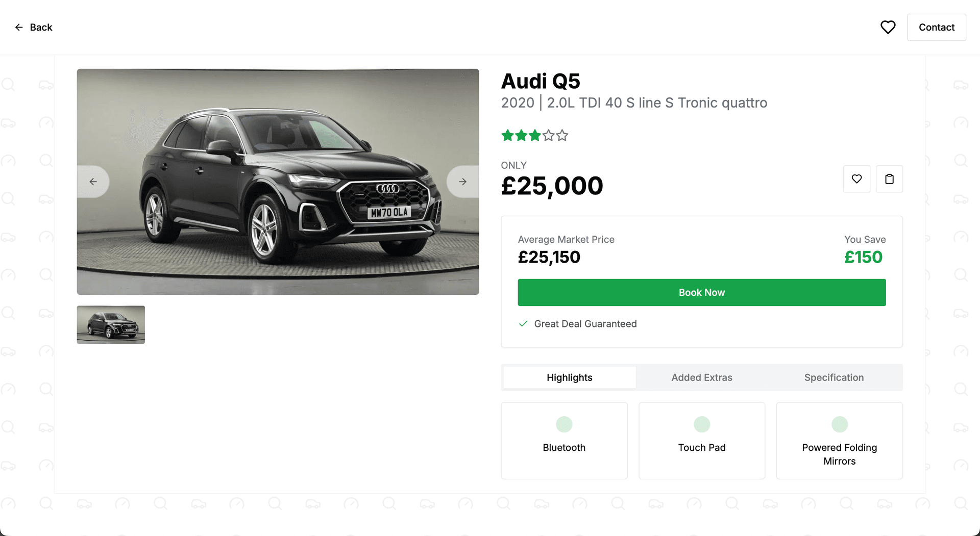Switch to the Highlights tab
The image size is (980, 536).
pos(569,377)
